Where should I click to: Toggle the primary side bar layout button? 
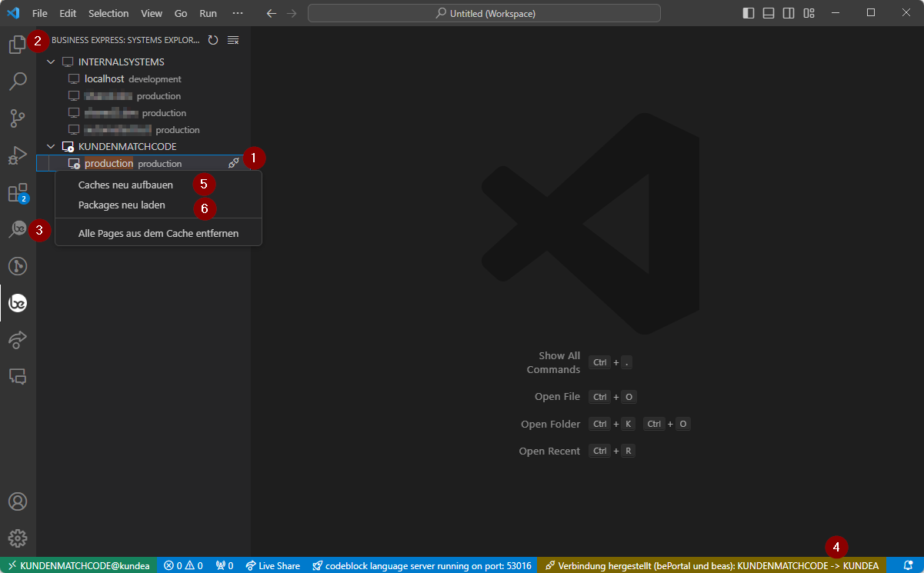click(x=749, y=13)
